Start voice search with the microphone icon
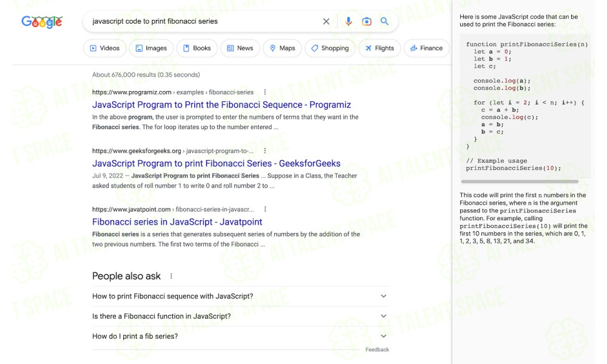The height and width of the screenshot is (364, 607). pos(348,21)
